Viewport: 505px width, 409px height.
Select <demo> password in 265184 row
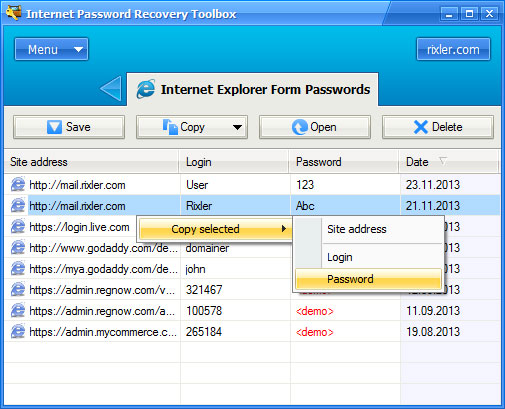(x=315, y=332)
